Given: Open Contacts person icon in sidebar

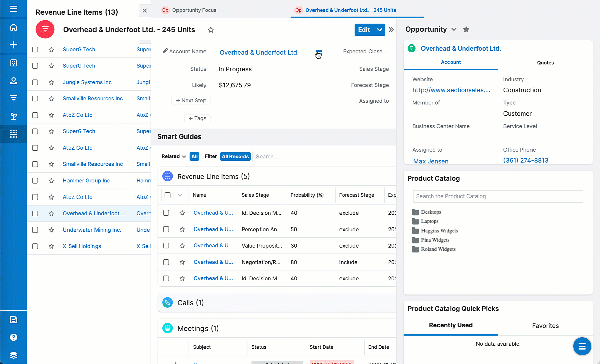Looking at the screenshot, I should (x=13, y=81).
